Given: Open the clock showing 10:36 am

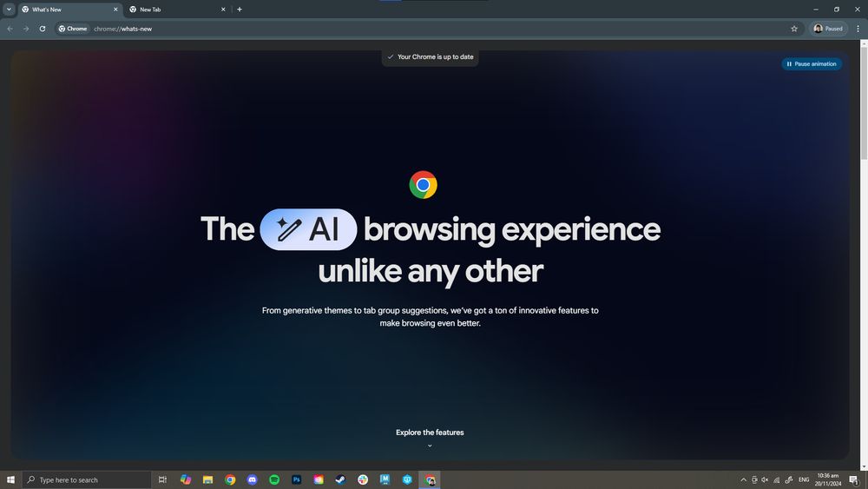Looking at the screenshot, I should pyautogui.click(x=827, y=479).
